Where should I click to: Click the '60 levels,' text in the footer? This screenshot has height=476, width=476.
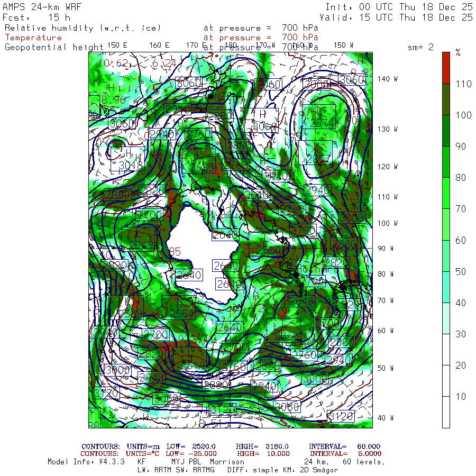364,462
